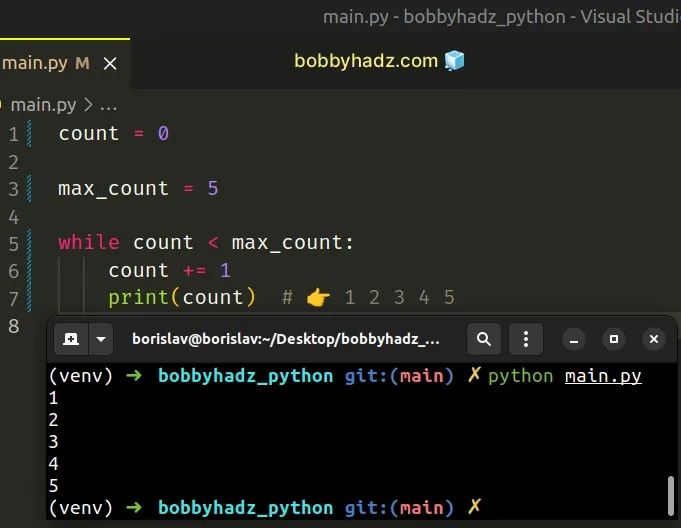Click line number 7 in the gutter
Image resolution: width=681 pixels, height=528 pixels.
click(13, 299)
